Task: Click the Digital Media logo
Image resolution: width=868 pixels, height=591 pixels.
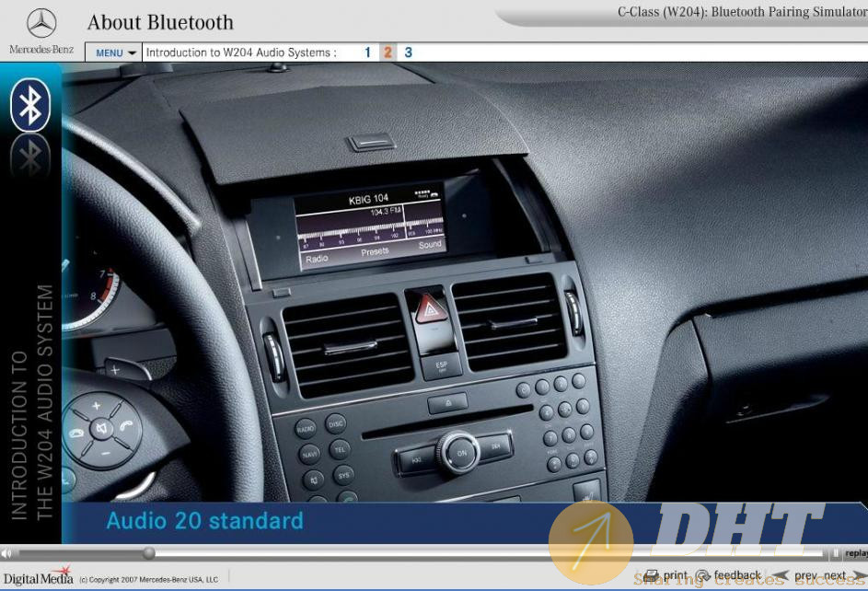Action: point(38,577)
